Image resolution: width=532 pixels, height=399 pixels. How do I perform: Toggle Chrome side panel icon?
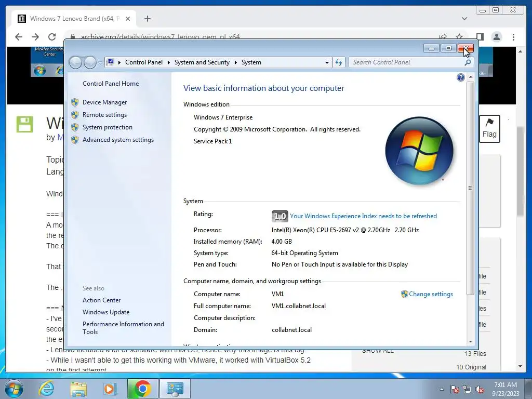point(480,37)
